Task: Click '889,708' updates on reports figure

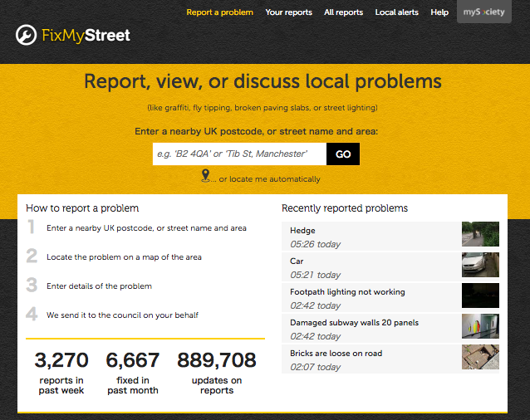Action: (217, 360)
